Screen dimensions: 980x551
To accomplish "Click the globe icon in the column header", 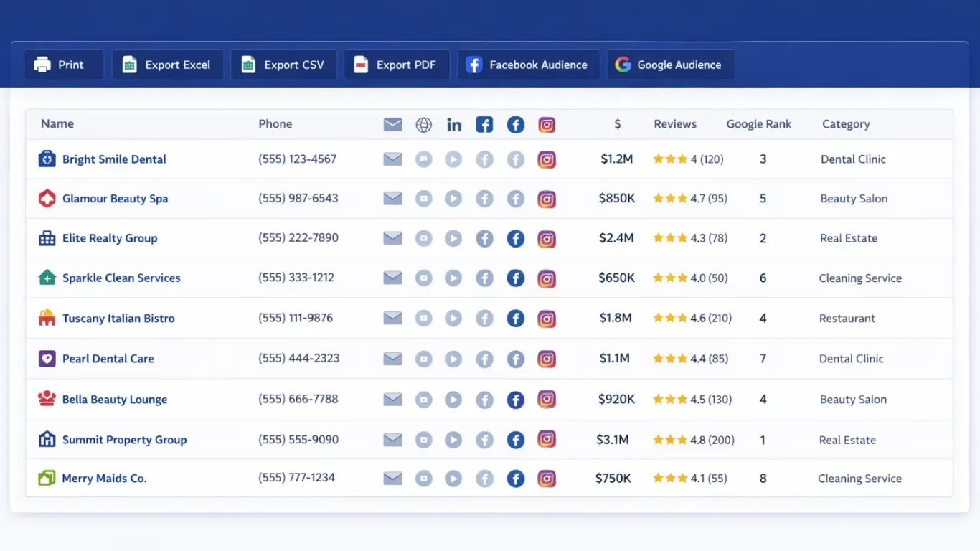I will tap(423, 124).
